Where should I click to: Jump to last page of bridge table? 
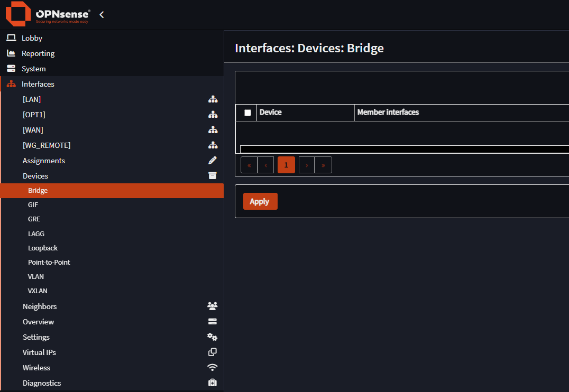323,165
